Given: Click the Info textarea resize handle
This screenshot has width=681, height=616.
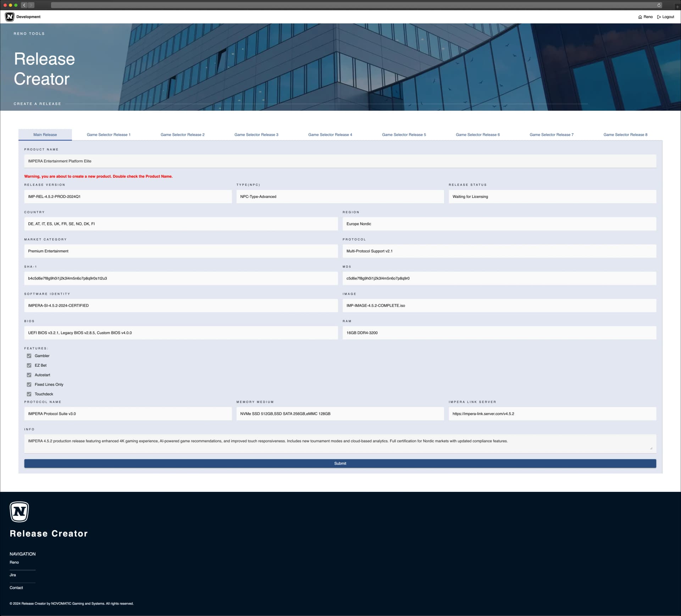Looking at the screenshot, I should point(651,448).
